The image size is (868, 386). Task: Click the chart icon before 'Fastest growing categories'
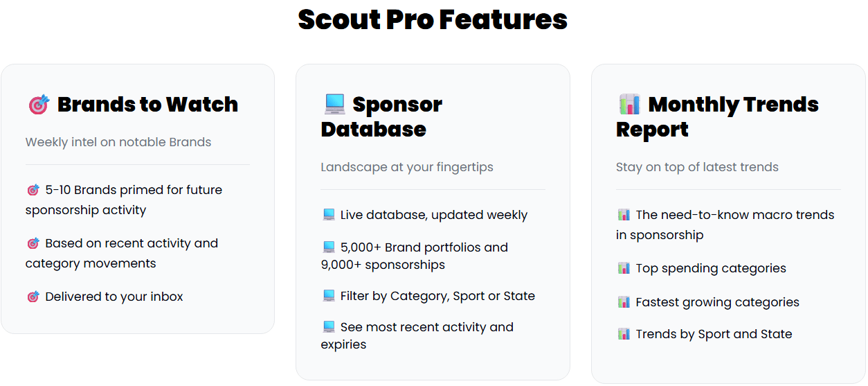pos(624,302)
